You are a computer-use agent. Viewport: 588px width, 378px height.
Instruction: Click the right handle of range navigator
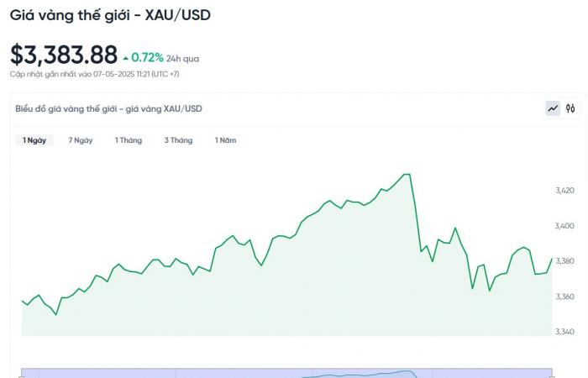552,375
